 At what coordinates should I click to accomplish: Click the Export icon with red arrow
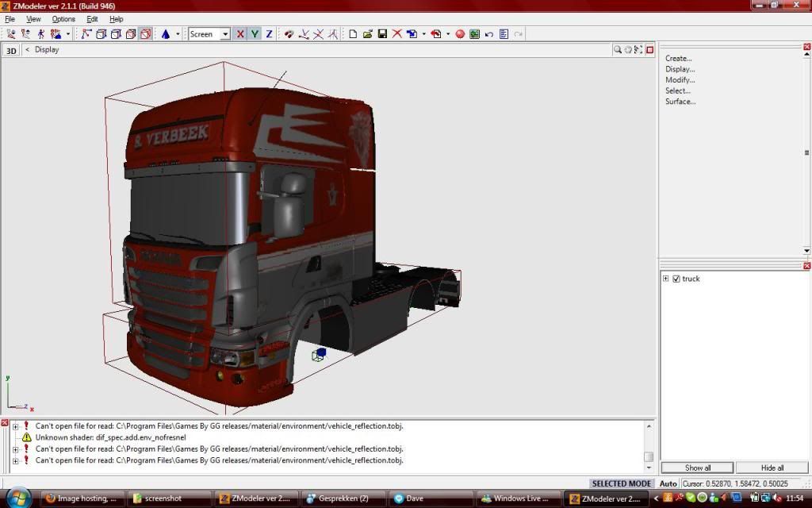[x=436, y=34]
